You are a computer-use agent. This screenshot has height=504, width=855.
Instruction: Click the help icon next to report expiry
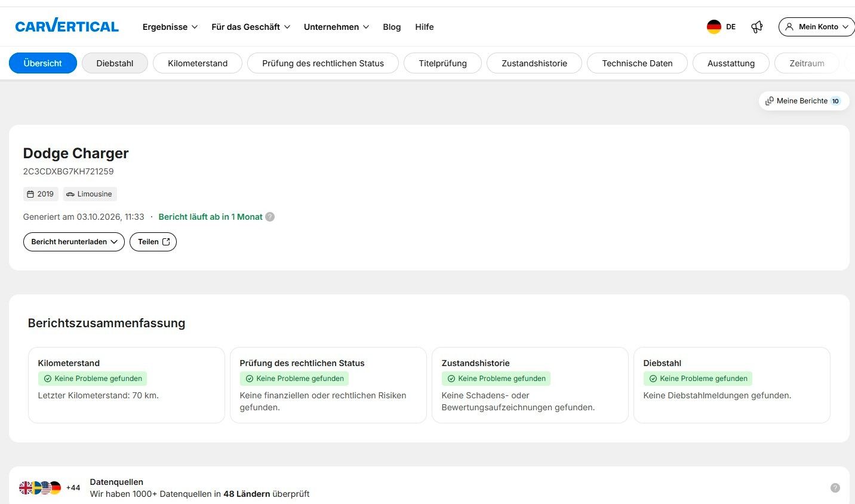coord(270,217)
